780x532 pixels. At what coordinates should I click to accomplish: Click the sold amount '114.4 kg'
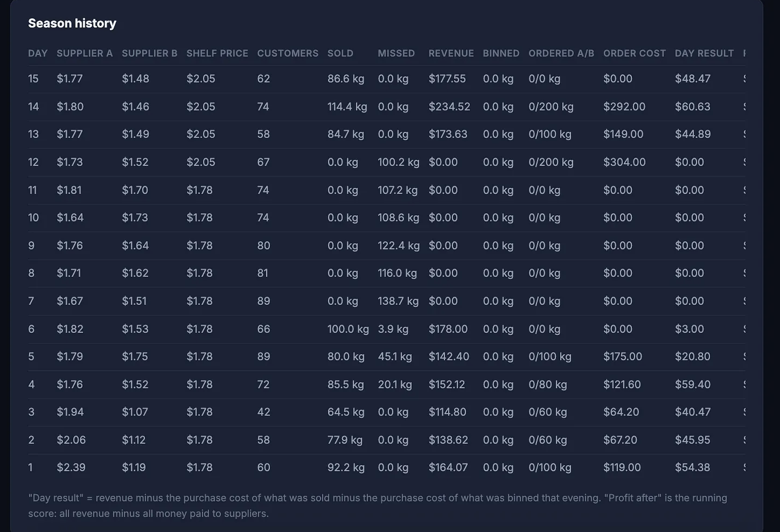(347, 107)
